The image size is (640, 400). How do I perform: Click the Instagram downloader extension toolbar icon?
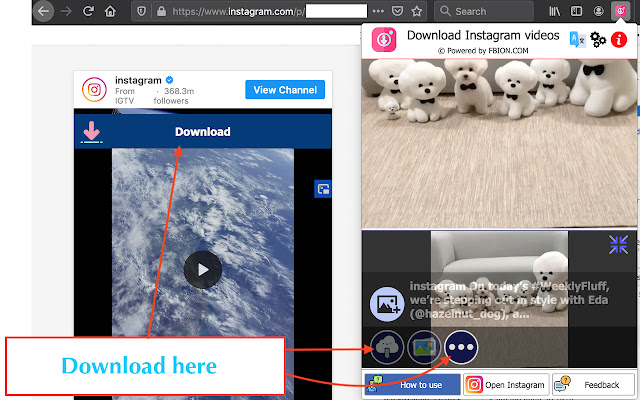(x=620, y=11)
